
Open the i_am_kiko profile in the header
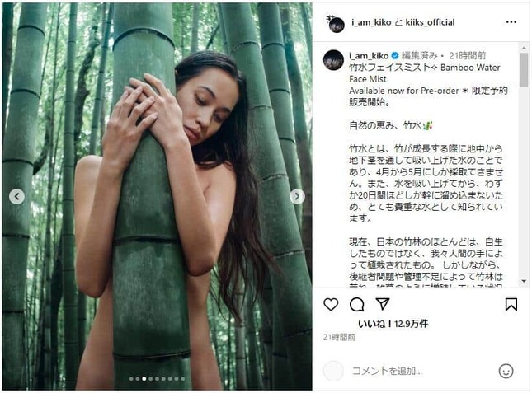(x=371, y=22)
